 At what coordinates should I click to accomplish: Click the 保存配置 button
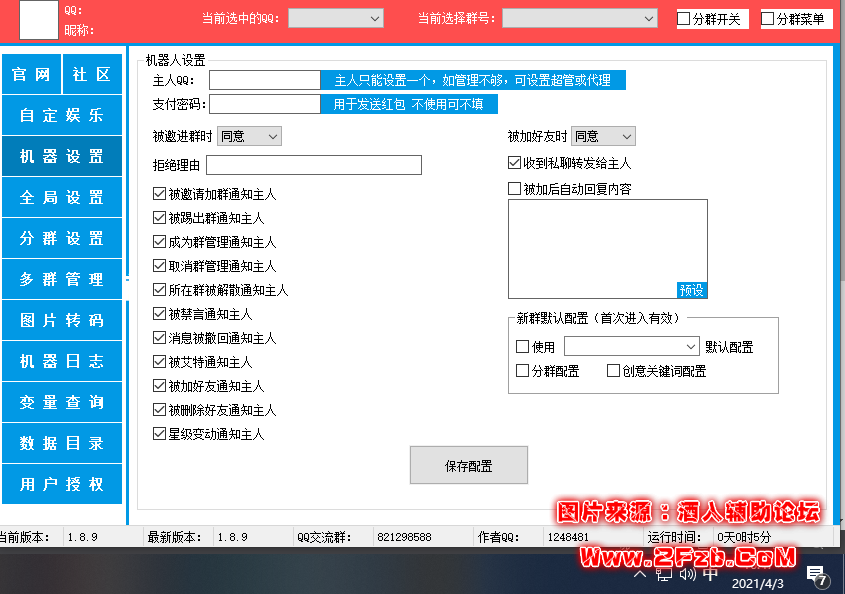point(468,466)
